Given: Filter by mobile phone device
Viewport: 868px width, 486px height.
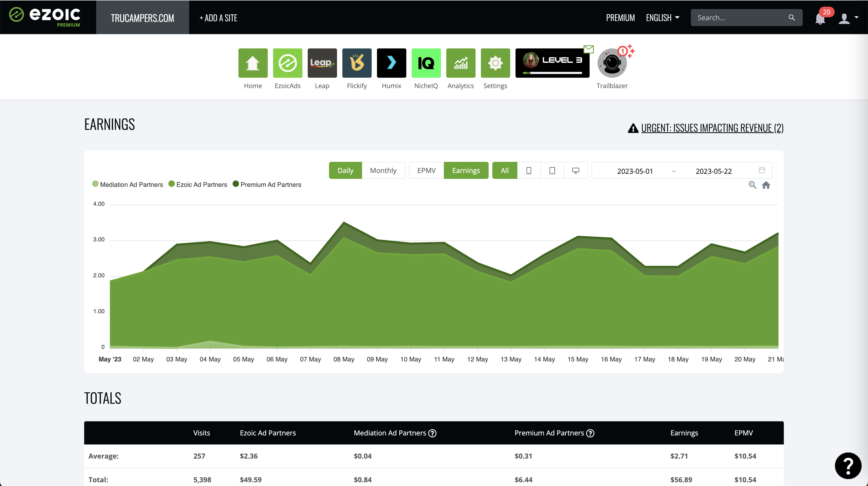Looking at the screenshot, I should pyautogui.click(x=529, y=170).
